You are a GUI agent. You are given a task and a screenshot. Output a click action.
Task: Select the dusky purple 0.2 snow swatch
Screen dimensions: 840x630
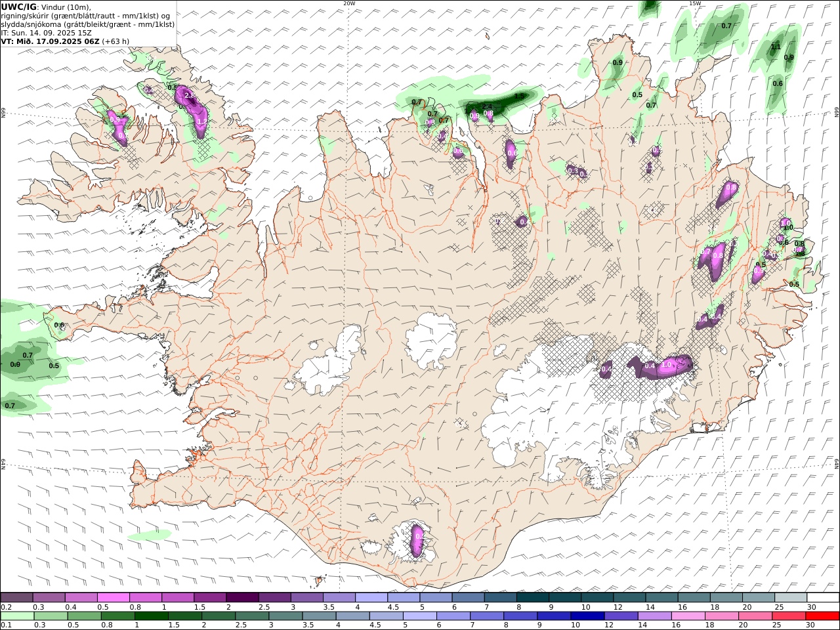pos(16,598)
